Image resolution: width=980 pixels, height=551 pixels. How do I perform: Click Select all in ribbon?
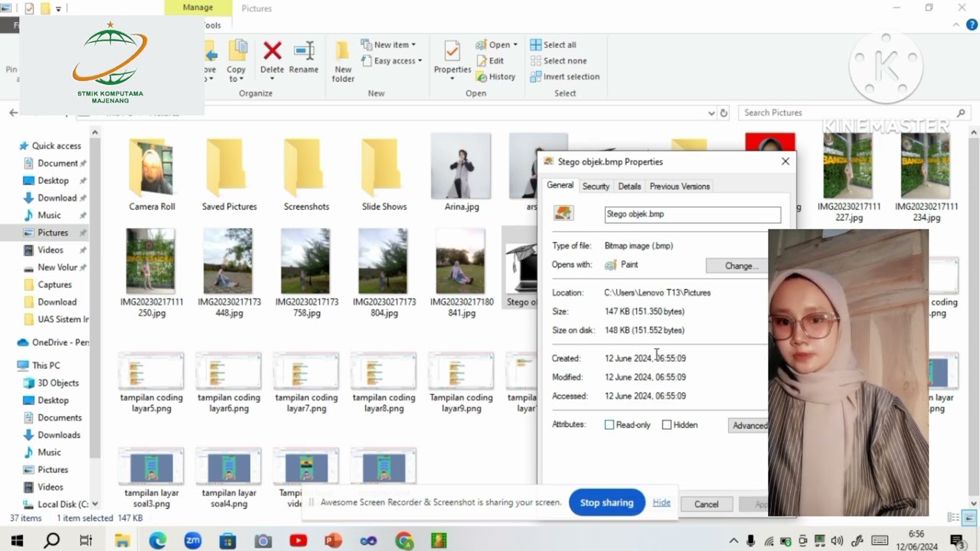click(554, 44)
